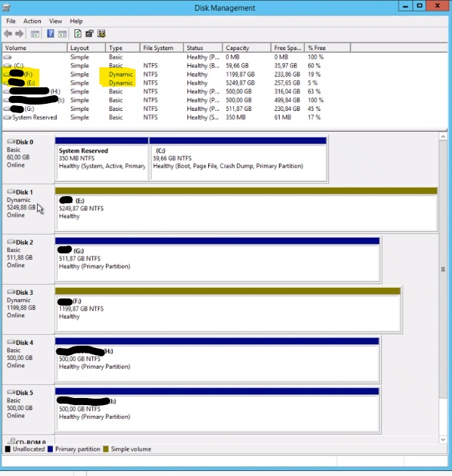Select the (F:) 1199,87 GB volume on Disk 3
452x476 pixels.
(228, 310)
